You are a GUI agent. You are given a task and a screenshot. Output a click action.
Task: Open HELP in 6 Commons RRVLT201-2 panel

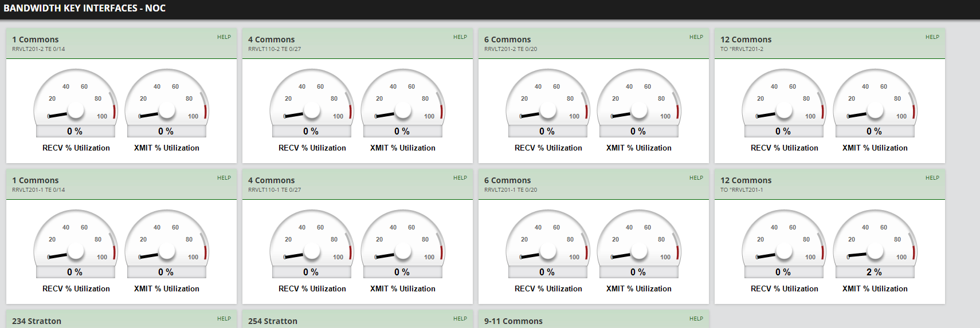(x=696, y=37)
